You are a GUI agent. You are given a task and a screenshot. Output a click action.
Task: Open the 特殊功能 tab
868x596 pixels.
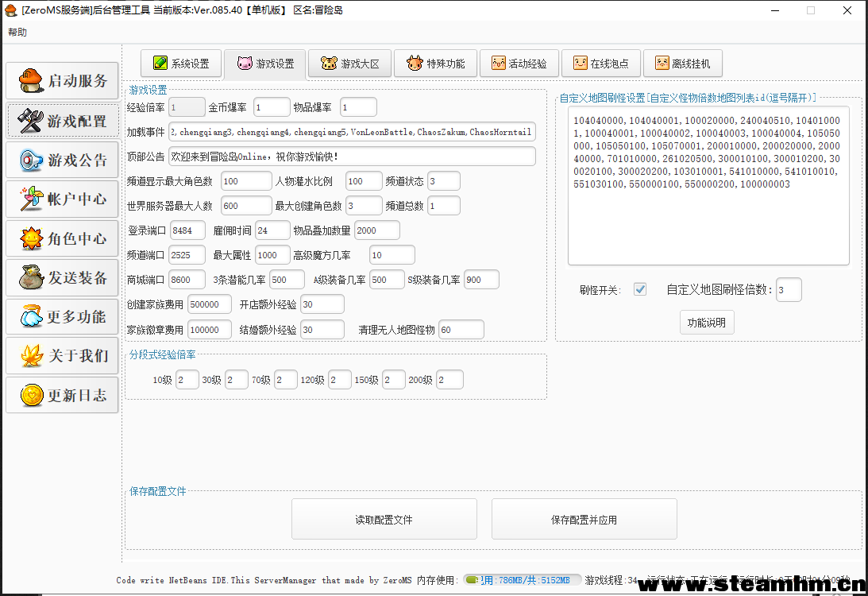coord(436,64)
